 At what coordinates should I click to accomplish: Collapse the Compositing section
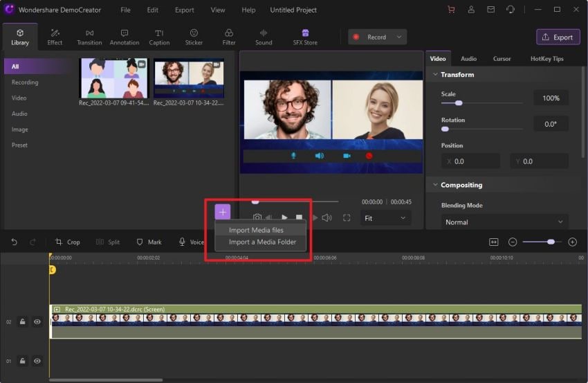point(435,185)
